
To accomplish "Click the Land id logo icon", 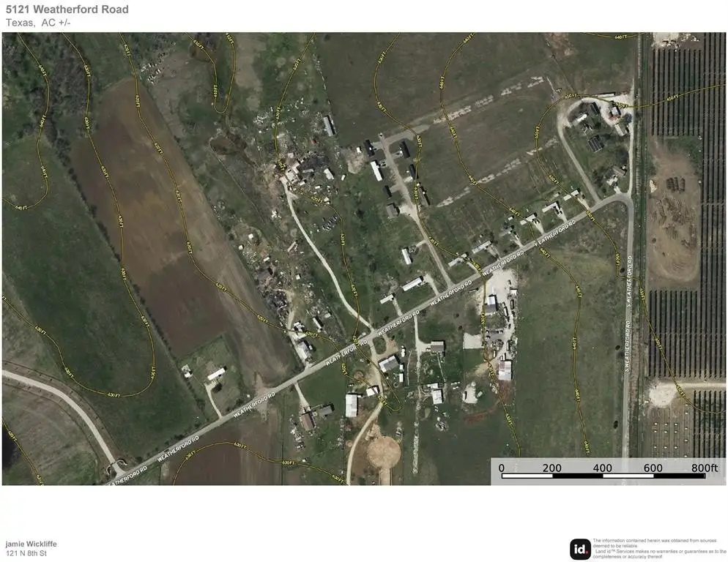I will [580, 549].
